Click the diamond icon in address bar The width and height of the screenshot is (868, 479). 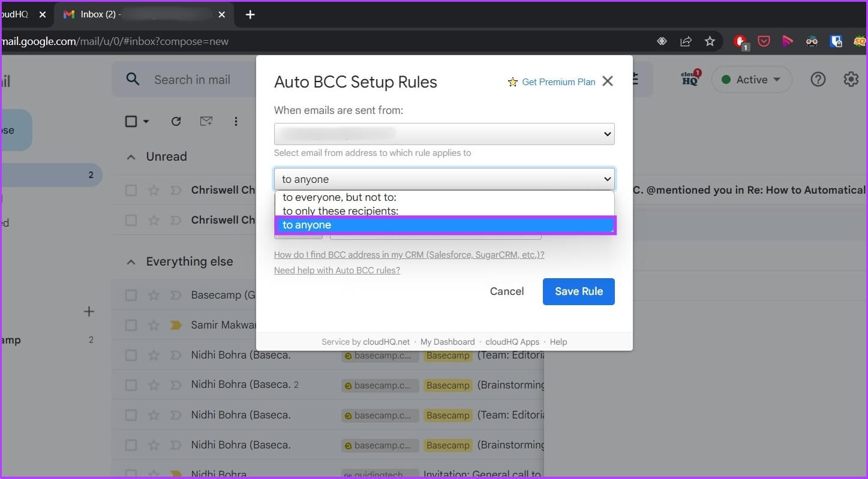662,41
